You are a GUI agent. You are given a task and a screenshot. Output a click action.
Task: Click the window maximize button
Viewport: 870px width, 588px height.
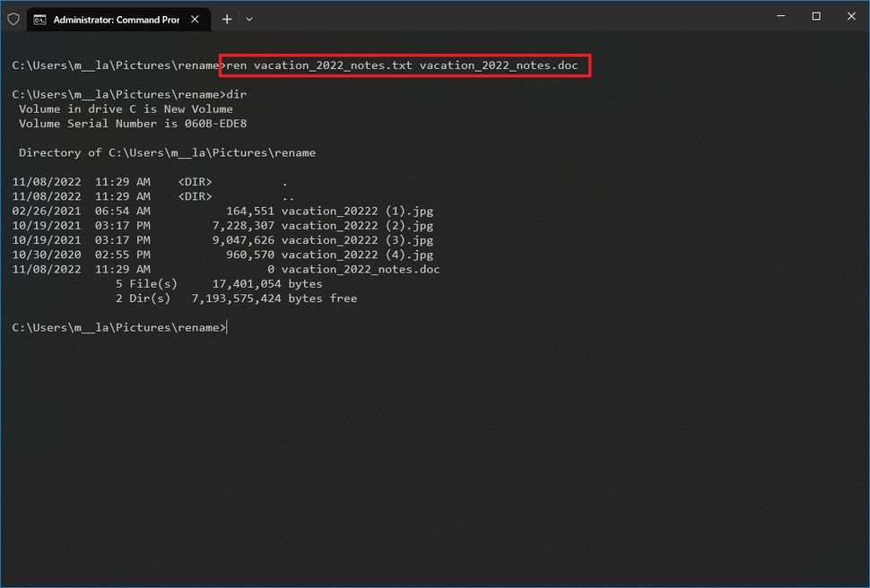click(815, 16)
